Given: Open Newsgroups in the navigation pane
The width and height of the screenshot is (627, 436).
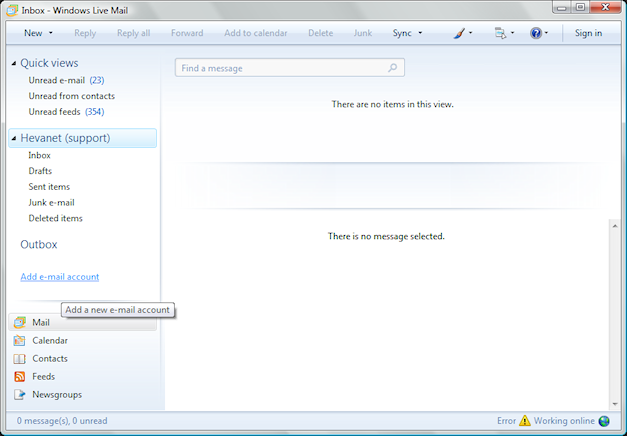Looking at the screenshot, I should pyautogui.click(x=56, y=395).
